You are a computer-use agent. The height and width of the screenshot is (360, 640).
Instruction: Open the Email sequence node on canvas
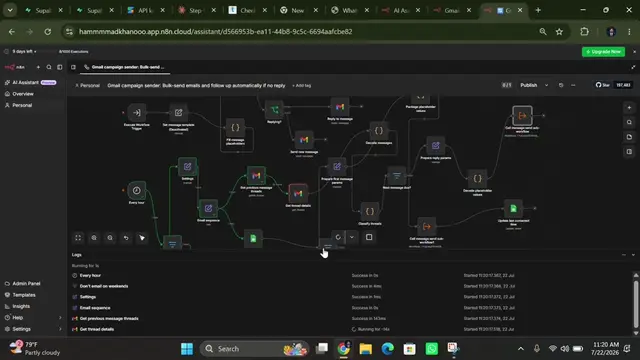208,208
